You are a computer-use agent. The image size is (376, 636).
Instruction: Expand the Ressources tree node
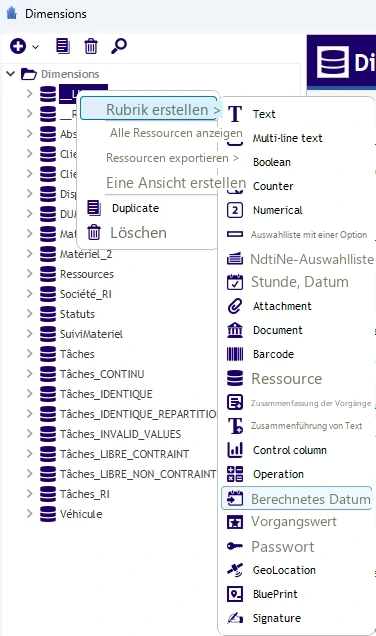click(30, 274)
